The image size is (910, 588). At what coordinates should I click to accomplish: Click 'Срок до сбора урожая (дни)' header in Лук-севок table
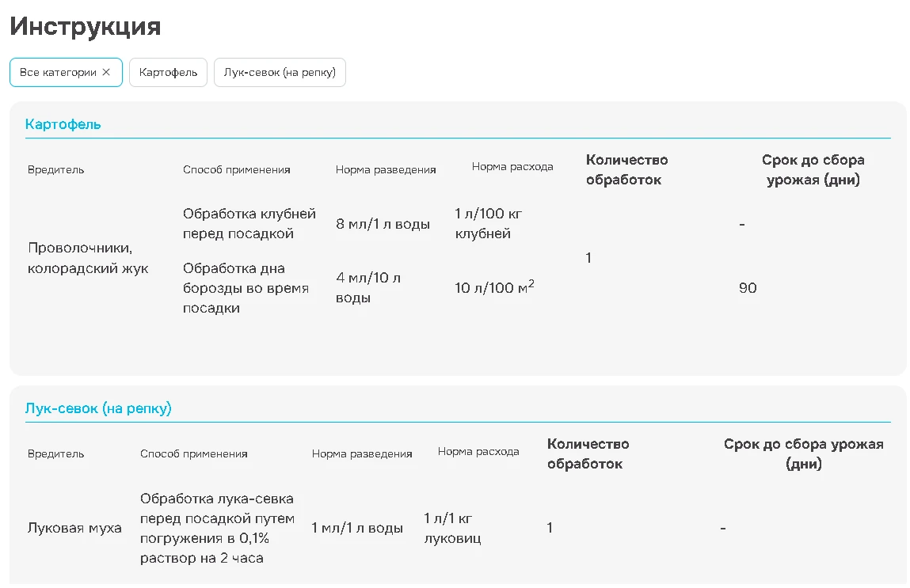(803, 454)
